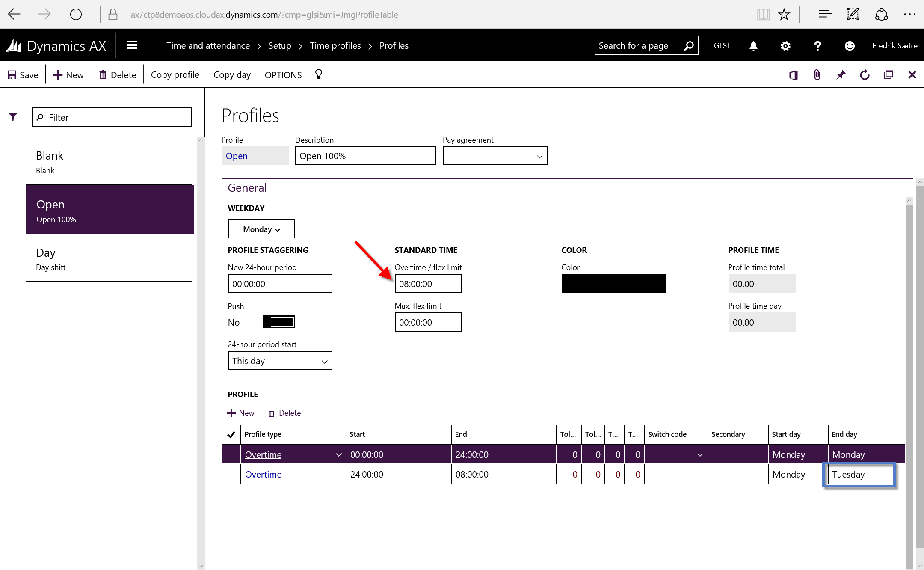This screenshot has height=570, width=924.
Task: Open the hamburger navigation menu
Action: tap(132, 45)
